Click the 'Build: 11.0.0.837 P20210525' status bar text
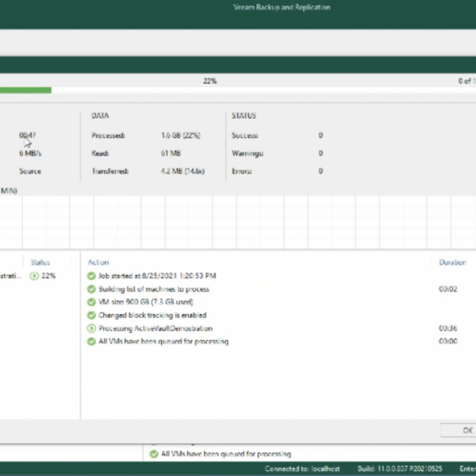 coord(400,469)
